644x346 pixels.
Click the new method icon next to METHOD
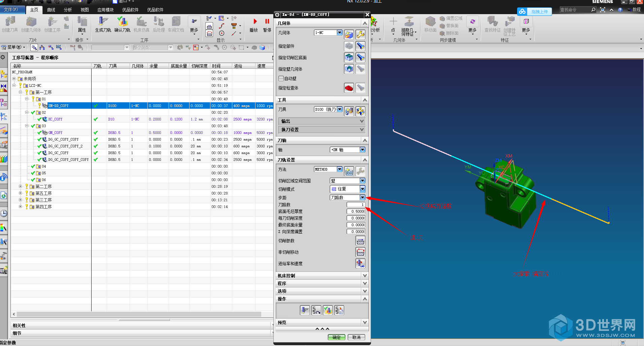(x=349, y=171)
